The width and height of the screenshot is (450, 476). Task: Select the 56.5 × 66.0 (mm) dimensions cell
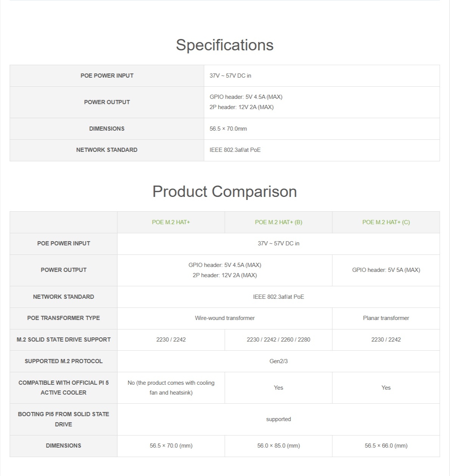pos(386,446)
